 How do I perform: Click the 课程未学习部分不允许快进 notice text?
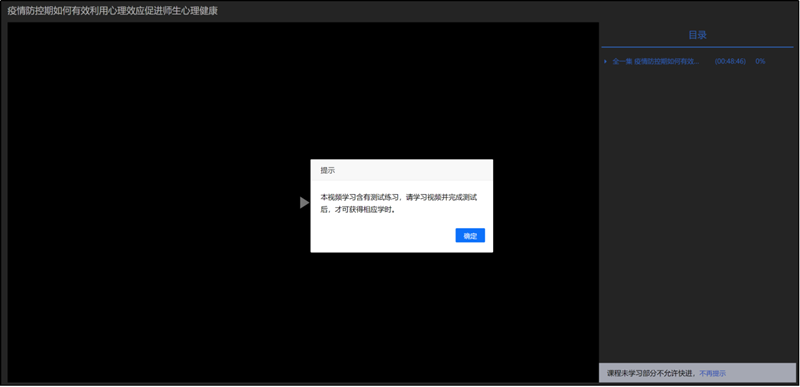click(652, 373)
